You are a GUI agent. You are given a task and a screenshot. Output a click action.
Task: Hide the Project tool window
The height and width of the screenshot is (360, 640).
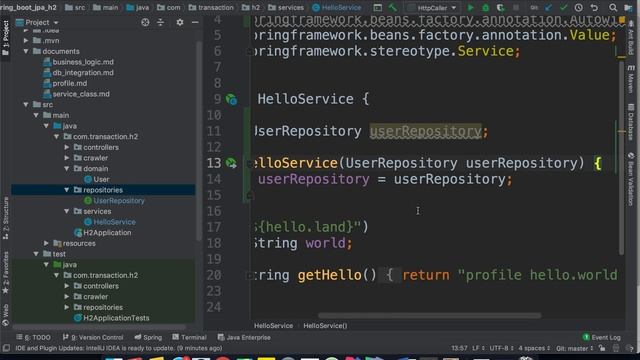point(195,22)
